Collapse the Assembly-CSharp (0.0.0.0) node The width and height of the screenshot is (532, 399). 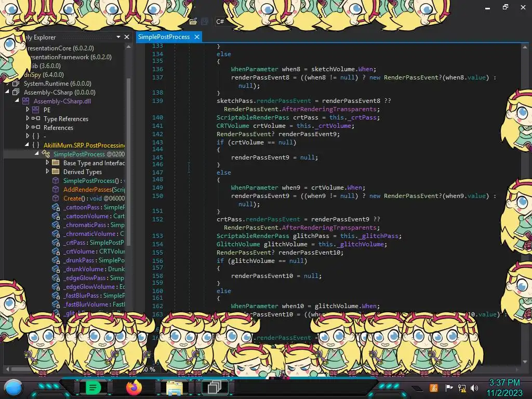pyautogui.click(x=7, y=92)
